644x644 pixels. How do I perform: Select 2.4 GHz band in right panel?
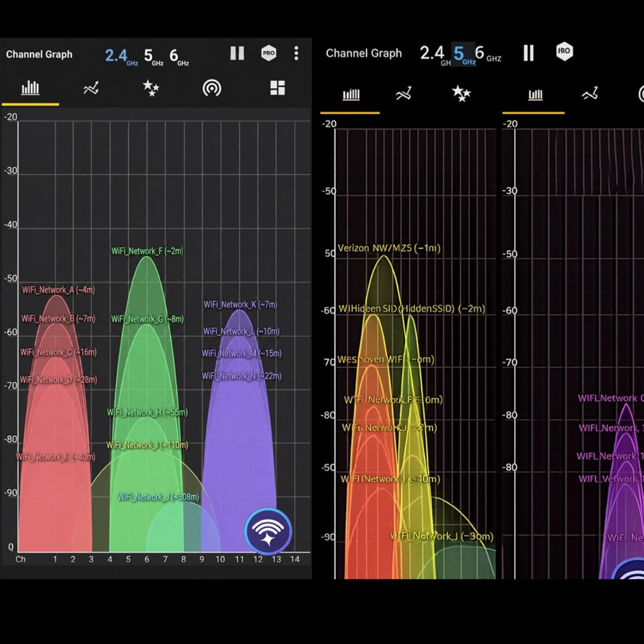tap(435, 54)
